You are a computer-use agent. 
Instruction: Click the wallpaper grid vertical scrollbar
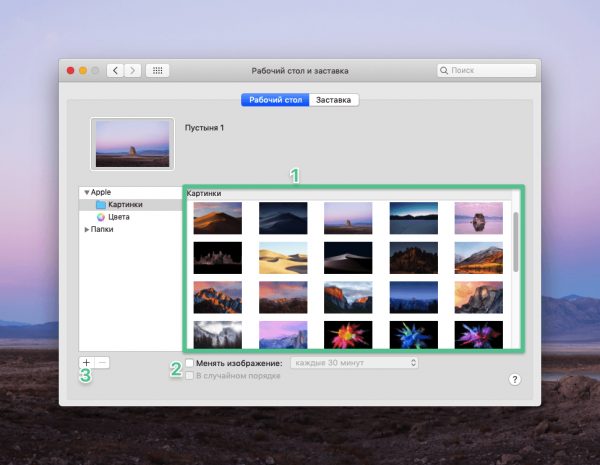point(515,242)
